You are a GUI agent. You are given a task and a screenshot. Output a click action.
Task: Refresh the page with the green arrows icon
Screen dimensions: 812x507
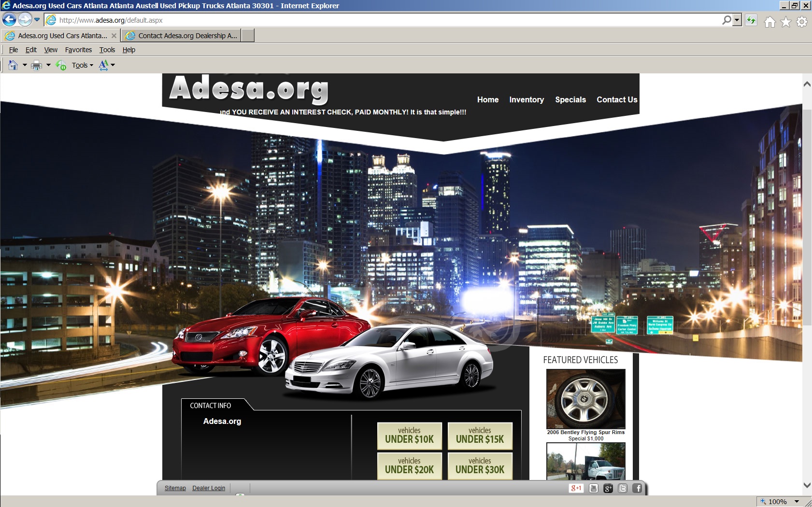click(x=751, y=20)
